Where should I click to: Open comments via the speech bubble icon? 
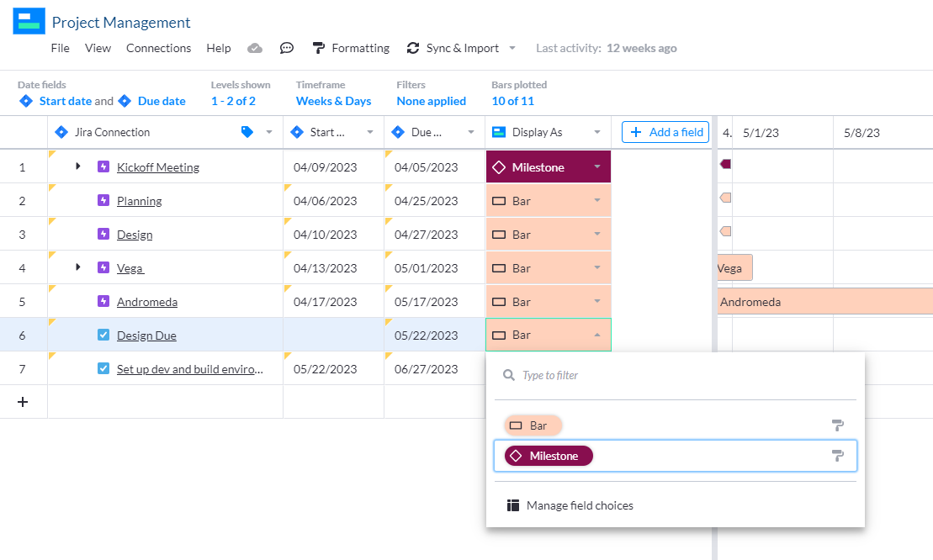coord(287,48)
